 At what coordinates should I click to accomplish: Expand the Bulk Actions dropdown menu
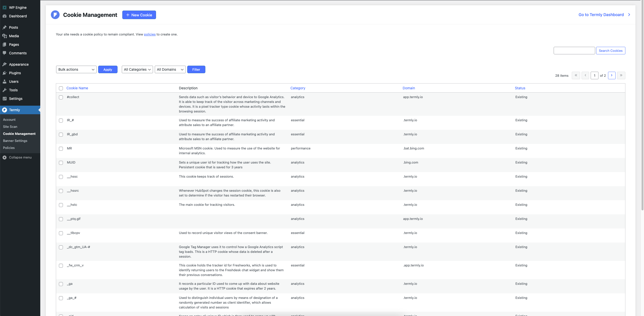[76, 69]
